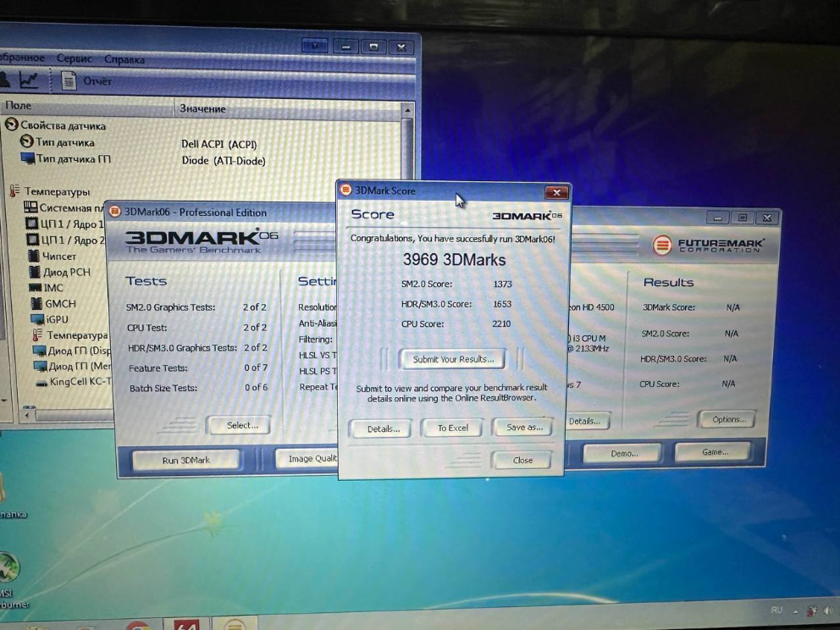
Task: Click the orange icon in 3DMark Score title bar
Action: tap(346, 191)
